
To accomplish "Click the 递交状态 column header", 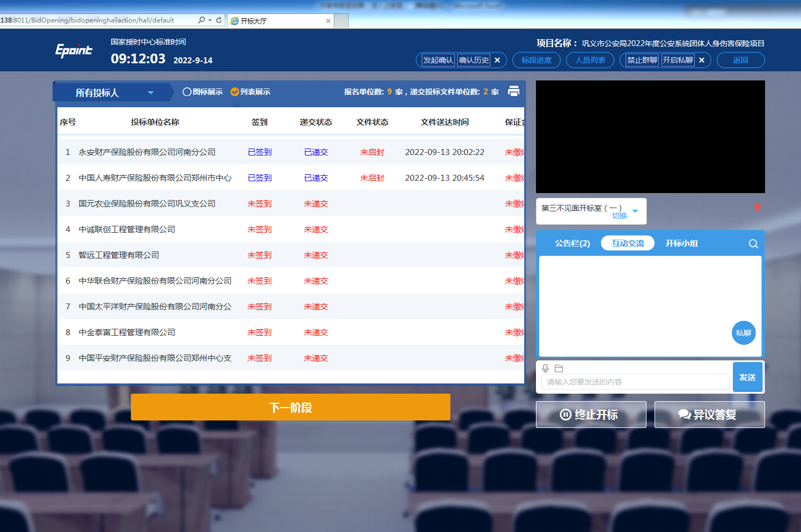I will pos(316,122).
